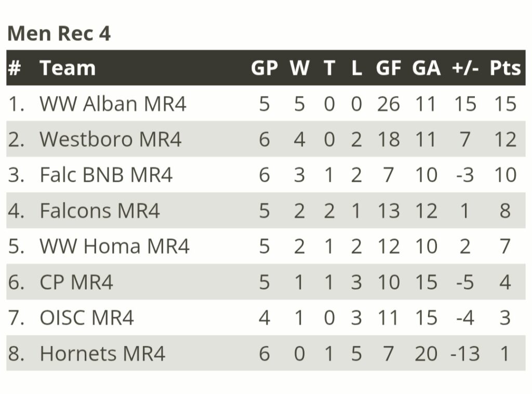Screen dimensions: 532x394
Task: Select the Falc BNB MR4 team
Action: pyautogui.click(x=106, y=175)
